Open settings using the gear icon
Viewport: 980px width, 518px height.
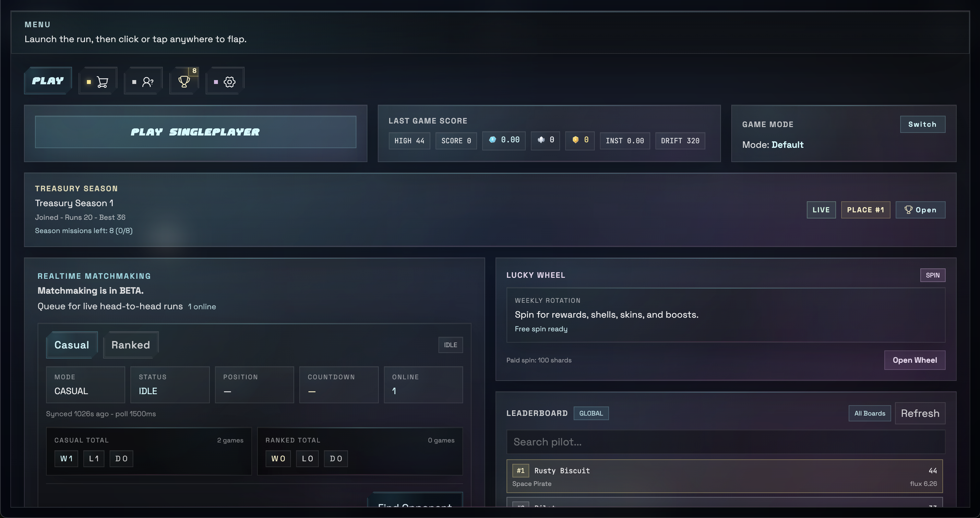point(224,80)
